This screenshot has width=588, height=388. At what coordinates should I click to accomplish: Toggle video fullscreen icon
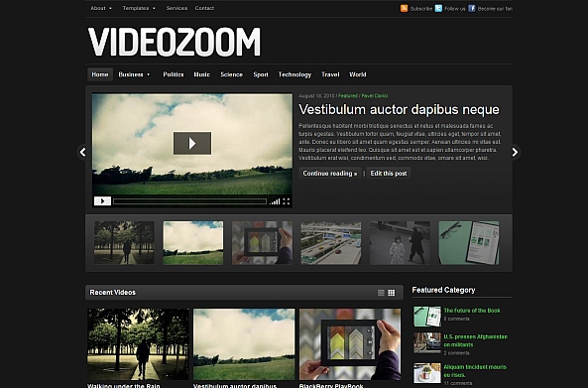287,201
